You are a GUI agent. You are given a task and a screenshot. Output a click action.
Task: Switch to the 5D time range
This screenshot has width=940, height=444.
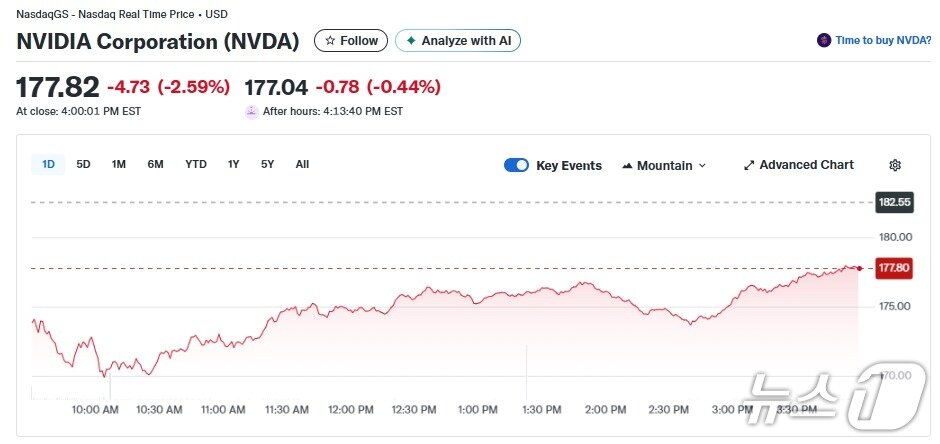tap(83, 164)
